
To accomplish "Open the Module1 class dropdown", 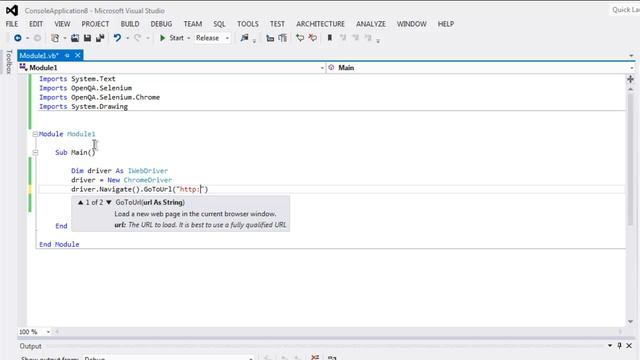I will coord(171,68).
